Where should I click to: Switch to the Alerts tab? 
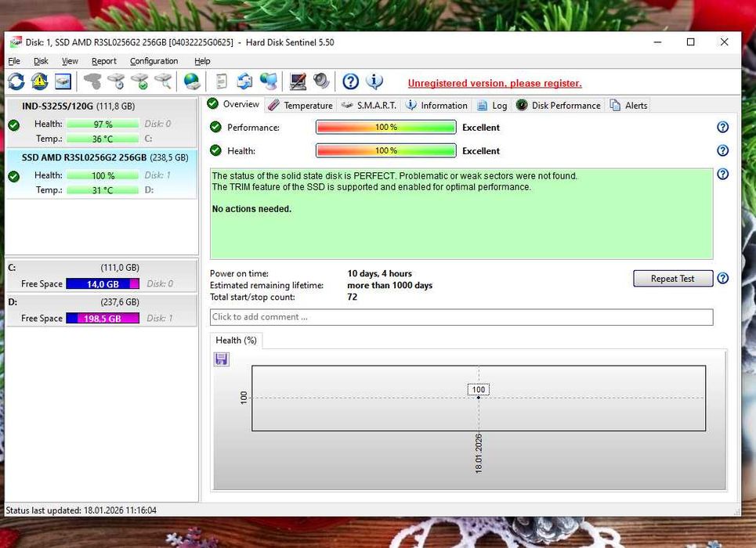[x=629, y=106]
